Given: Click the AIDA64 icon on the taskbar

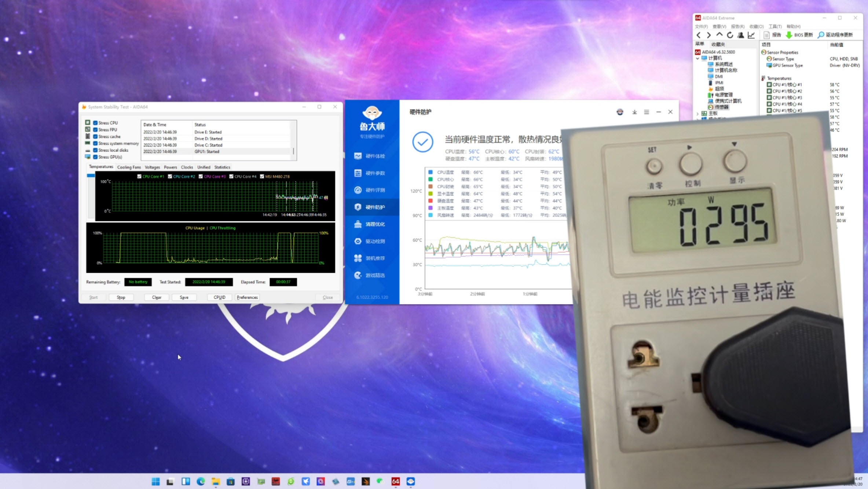Looking at the screenshot, I should (x=395, y=481).
